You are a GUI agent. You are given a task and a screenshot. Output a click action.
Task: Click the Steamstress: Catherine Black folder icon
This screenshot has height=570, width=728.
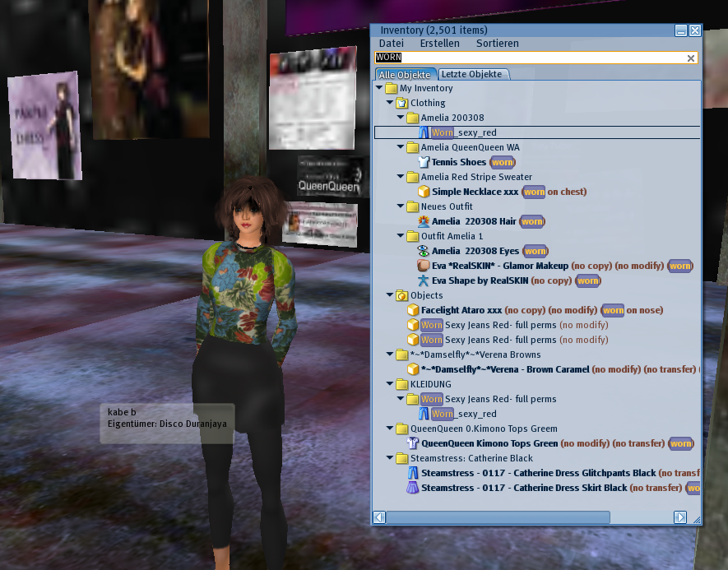coord(402,459)
